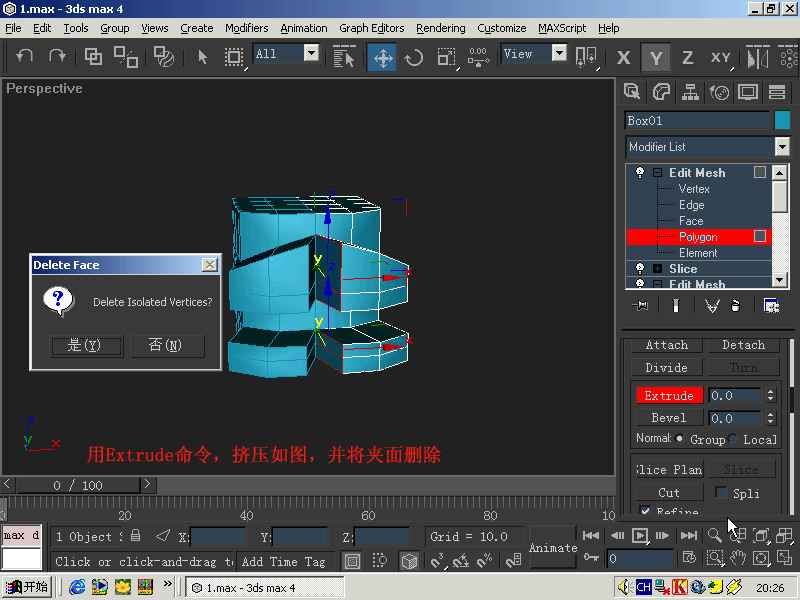Click the Go to End playback button

pyautogui.click(x=689, y=535)
